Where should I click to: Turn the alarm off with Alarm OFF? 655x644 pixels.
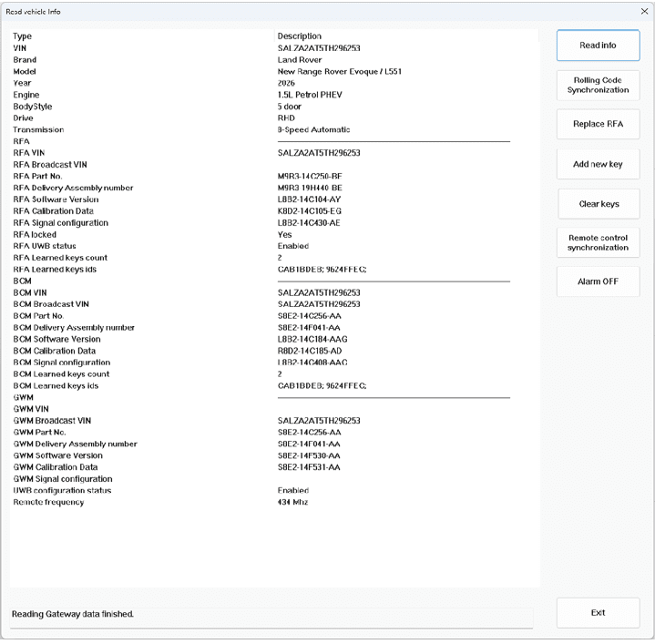(x=598, y=281)
